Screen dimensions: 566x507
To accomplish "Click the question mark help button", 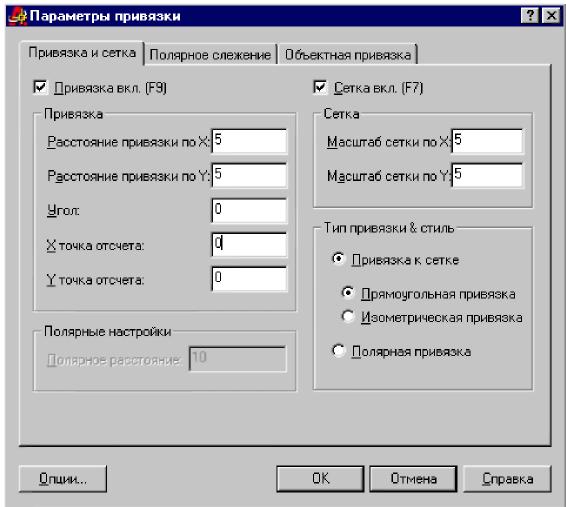I will (530, 16).
